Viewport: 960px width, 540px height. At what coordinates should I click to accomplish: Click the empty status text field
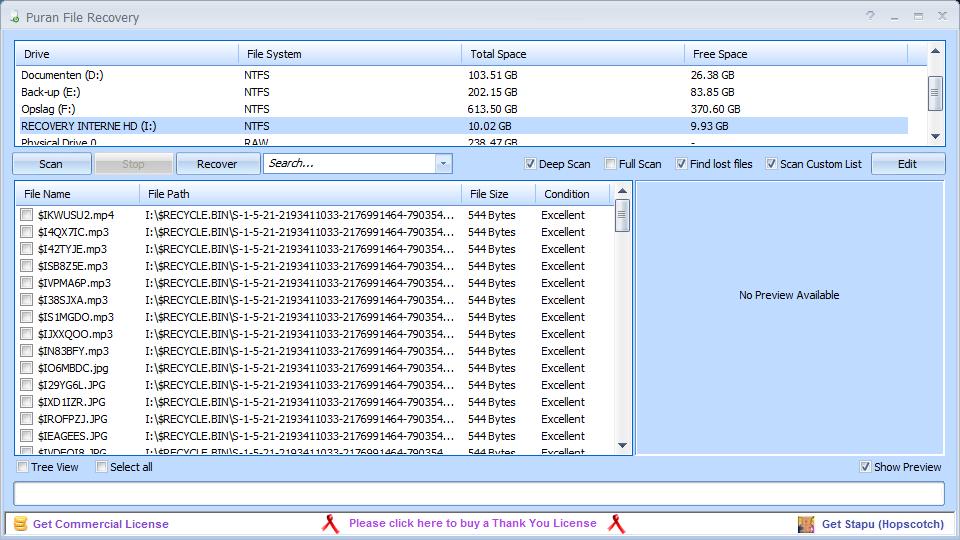(x=479, y=493)
